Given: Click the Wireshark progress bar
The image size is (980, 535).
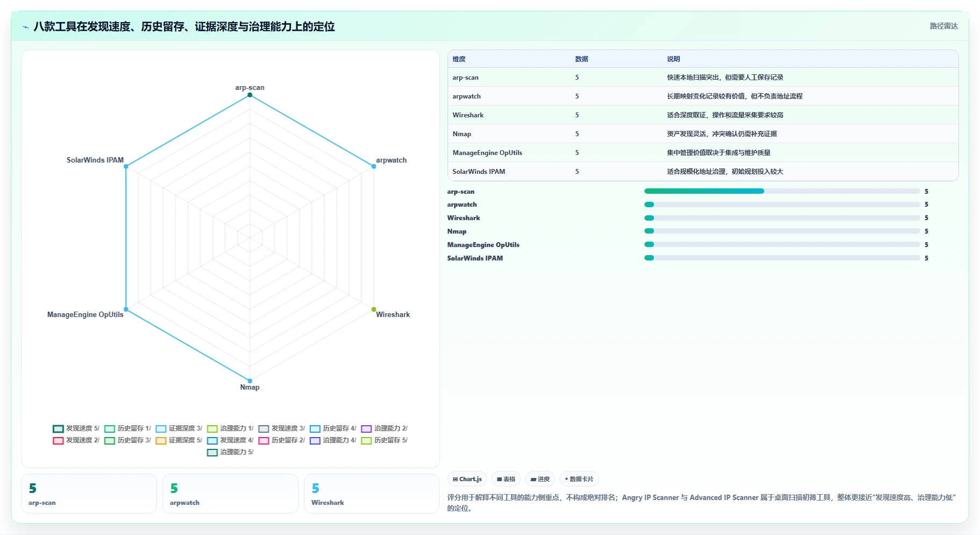Looking at the screenshot, I should (782, 218).
